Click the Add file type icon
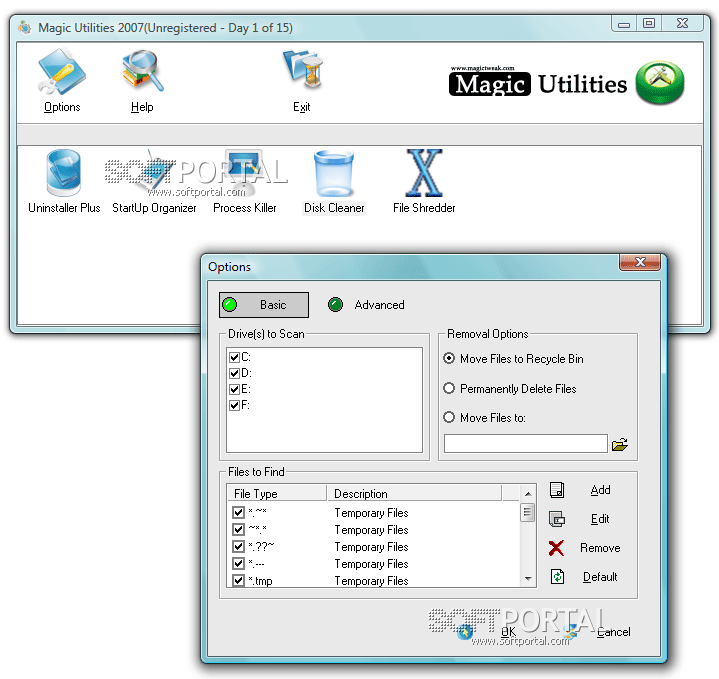The image size is (719, 679). point(557,490)
